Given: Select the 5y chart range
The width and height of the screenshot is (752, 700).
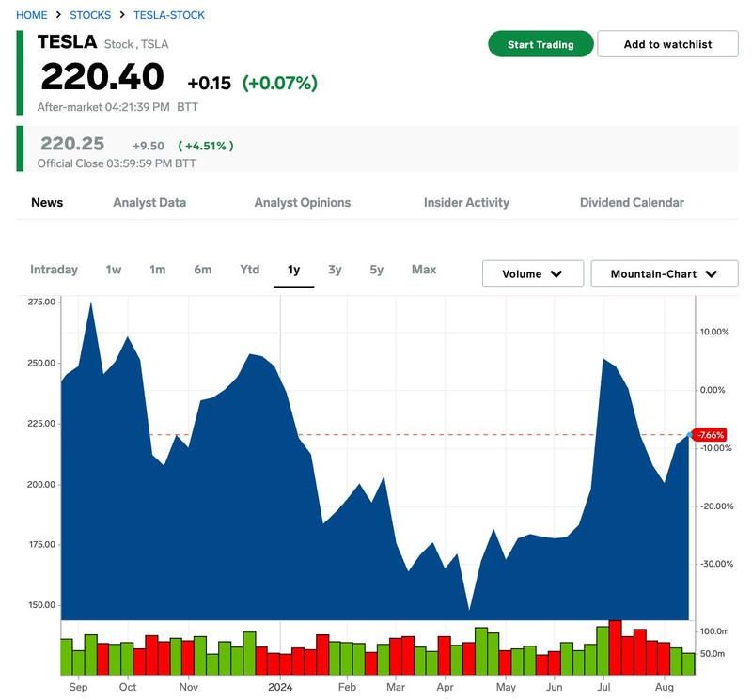Looking at the screenshot, I should point(376,270).
